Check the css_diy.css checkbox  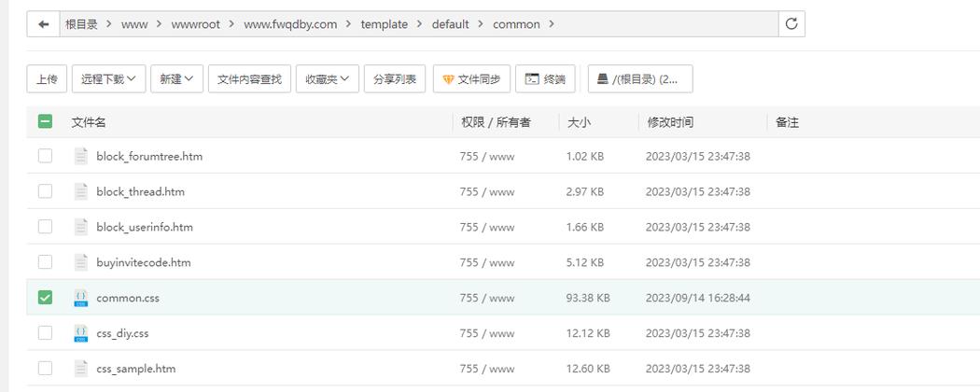tap(45, 332)
